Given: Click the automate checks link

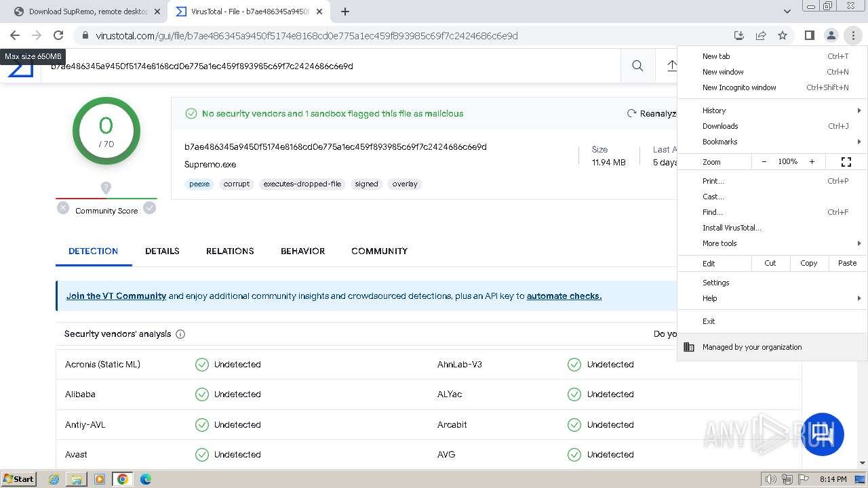Looking at the screenshot, I should coord(564,296).
